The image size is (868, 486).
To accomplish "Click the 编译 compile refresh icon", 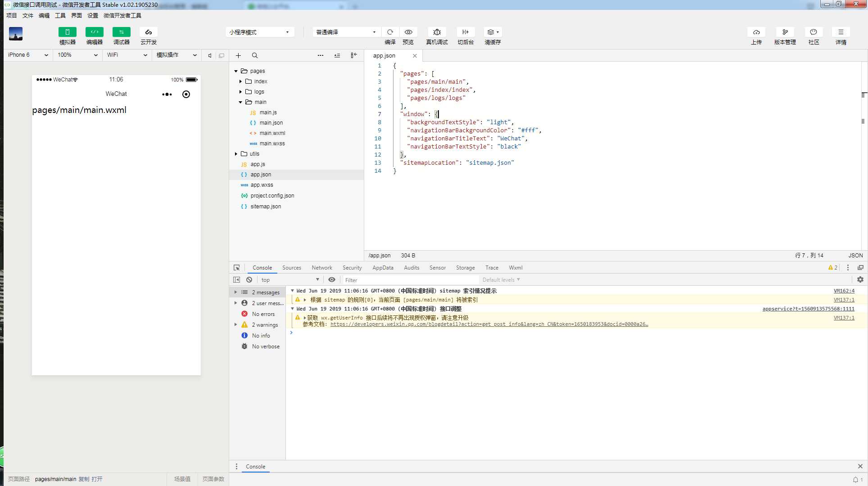I will coord(390,32).
